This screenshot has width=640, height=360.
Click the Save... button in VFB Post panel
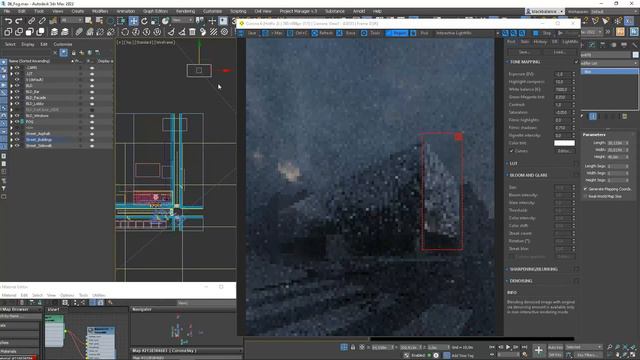524,52
